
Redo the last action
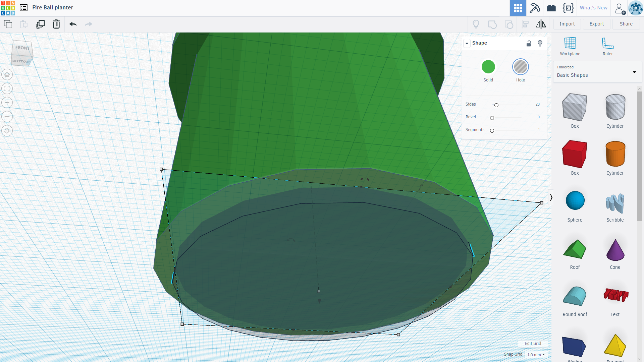click(89, 24)
